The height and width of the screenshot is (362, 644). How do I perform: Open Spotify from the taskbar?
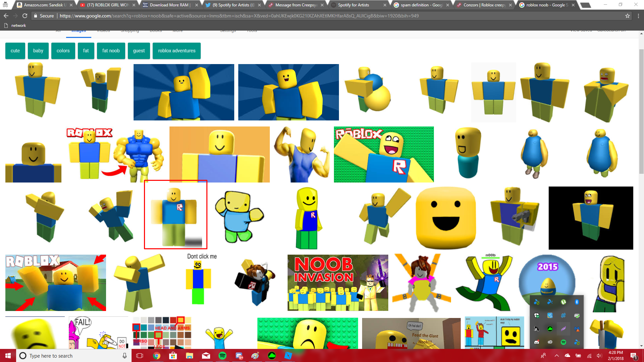click(x=222, y=356)
